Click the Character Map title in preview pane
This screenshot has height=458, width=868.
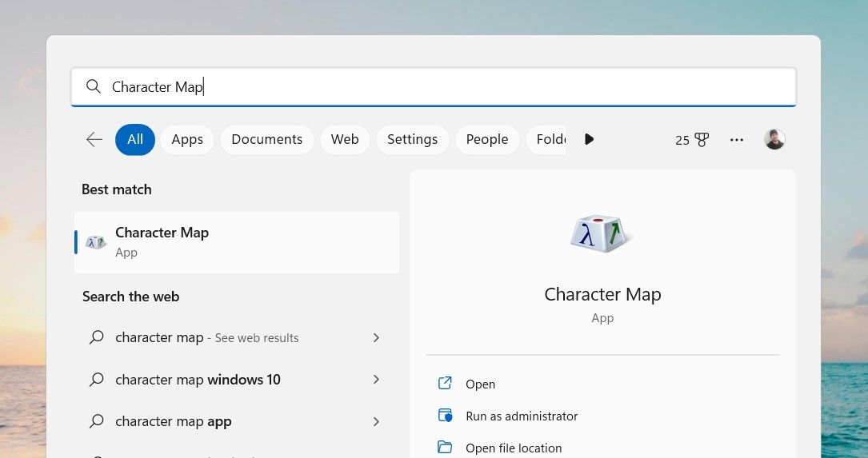pos(602,294)
